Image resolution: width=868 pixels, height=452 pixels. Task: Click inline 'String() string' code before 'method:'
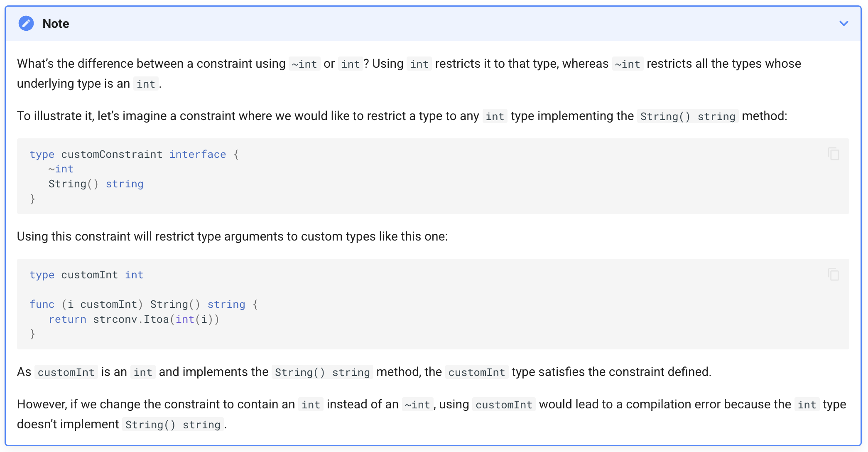[x=687, y=116]
